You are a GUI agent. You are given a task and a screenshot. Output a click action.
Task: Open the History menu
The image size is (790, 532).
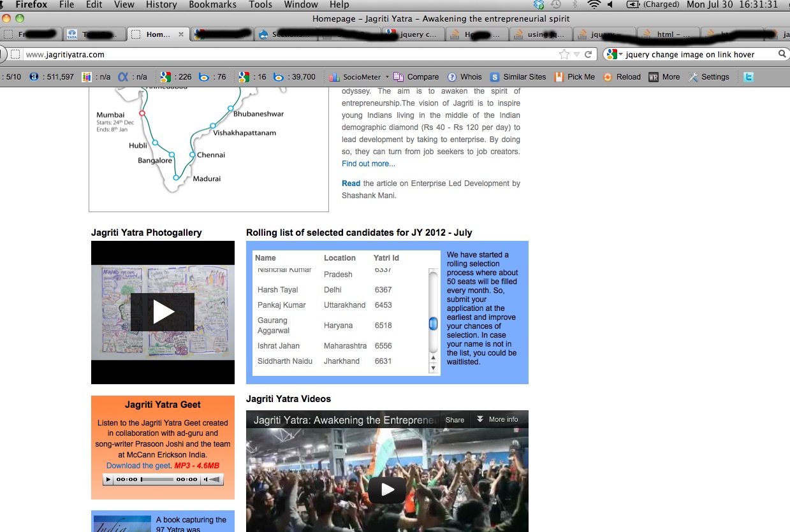[161, 5]
